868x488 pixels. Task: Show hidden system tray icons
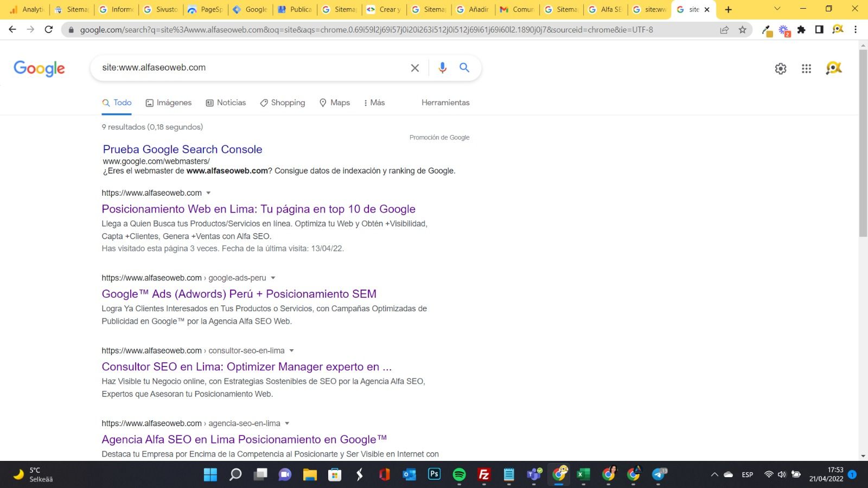click(x=714, y=475)
